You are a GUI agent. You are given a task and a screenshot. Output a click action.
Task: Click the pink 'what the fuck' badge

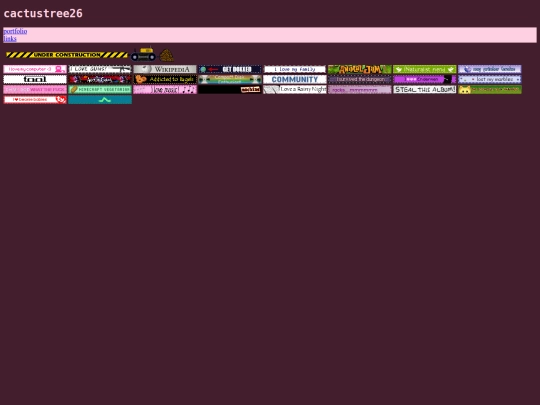[35, 90]
